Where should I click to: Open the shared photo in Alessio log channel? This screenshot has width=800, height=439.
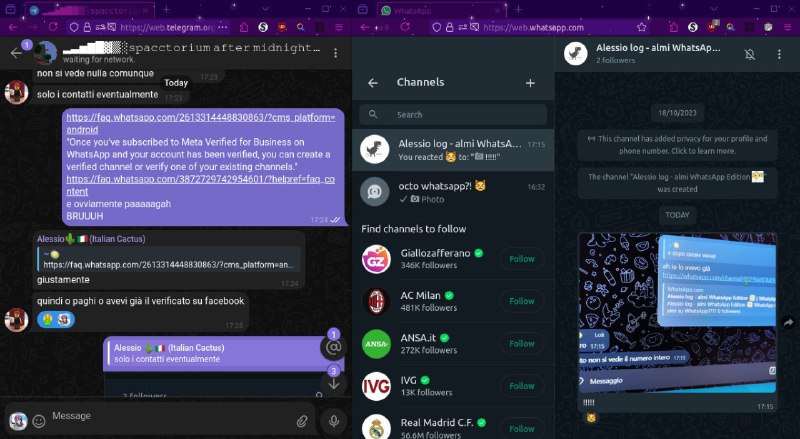(x=678, y=313)
